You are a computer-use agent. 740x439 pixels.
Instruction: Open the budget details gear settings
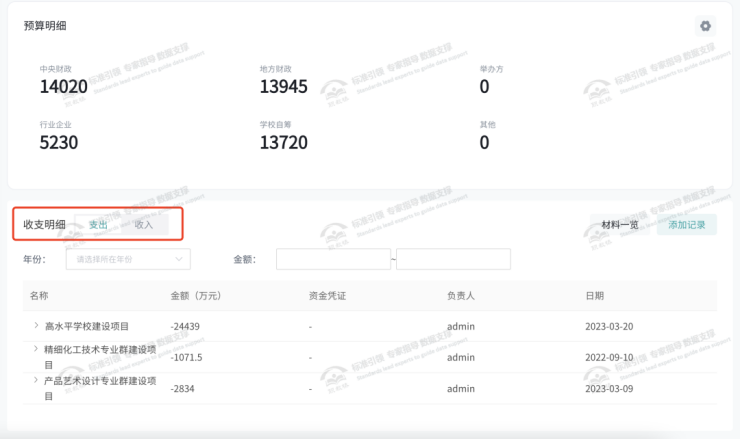pos(705,26)
